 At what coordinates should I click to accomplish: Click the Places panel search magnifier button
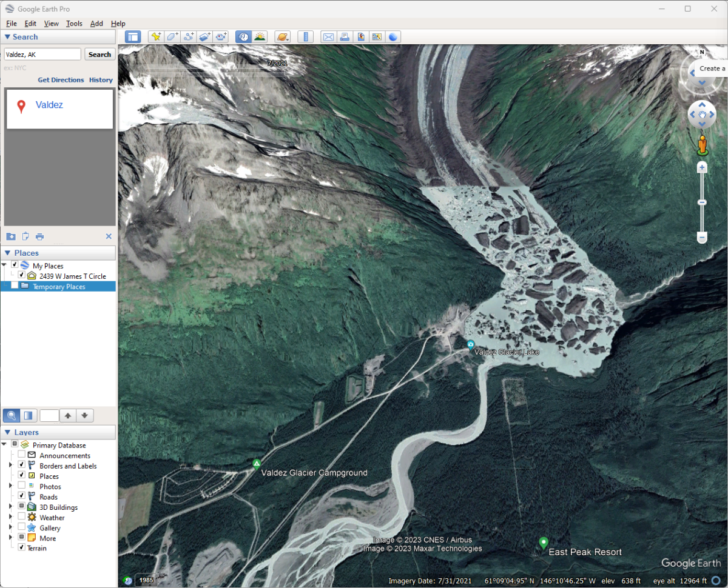click(x=11, y=415)
